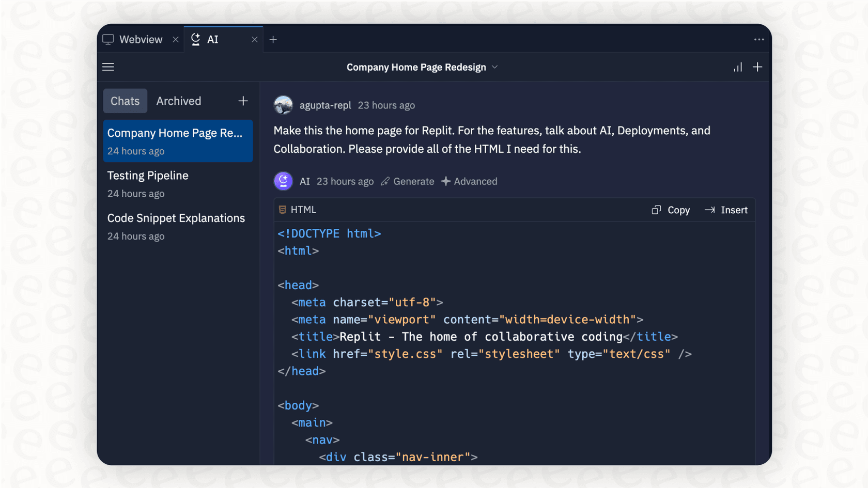
Task: Open usage stats via the bar chart icon
Action: 737,67
